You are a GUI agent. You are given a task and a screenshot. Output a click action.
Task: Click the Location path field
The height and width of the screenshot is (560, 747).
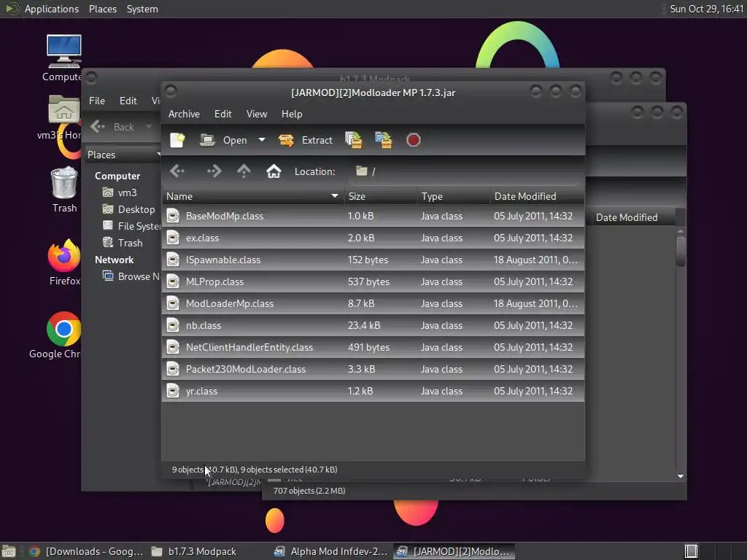(465, 171)
